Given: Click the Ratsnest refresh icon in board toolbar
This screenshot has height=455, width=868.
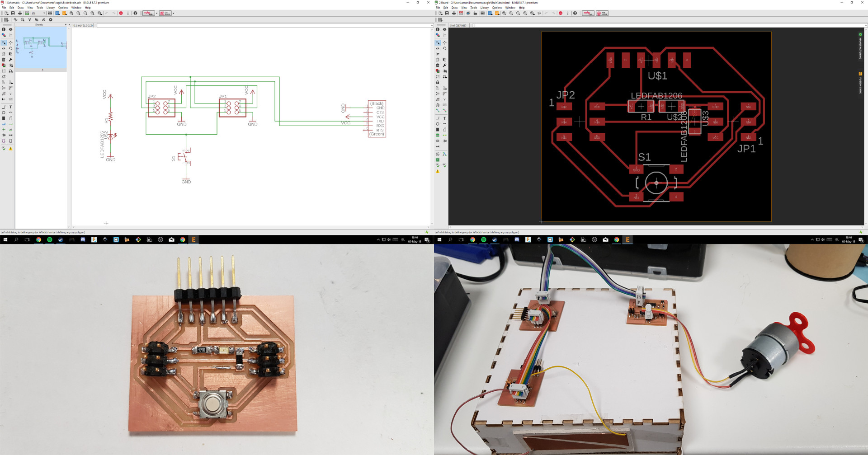Looking at the screenshot, I should (x=539, y=13).
